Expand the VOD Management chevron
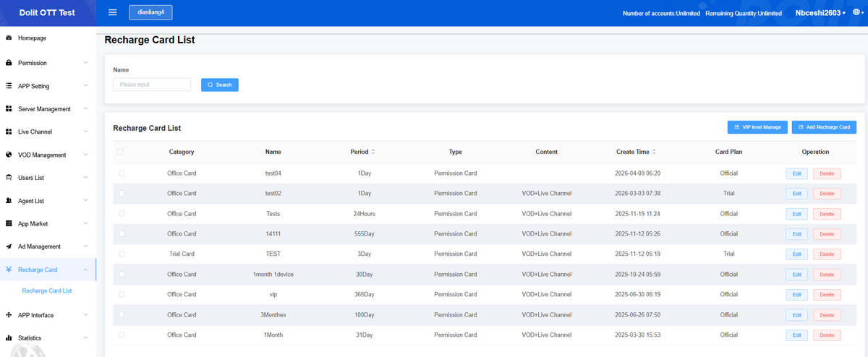Screen dimensions: 868x357 pos(85,155)
